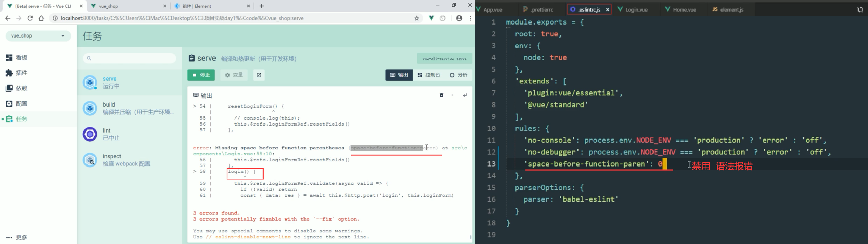Close the 组件 | Element browser tab
Image resolution: width=868 pixels, height=244 pixels.
click(x=248, y=6)
